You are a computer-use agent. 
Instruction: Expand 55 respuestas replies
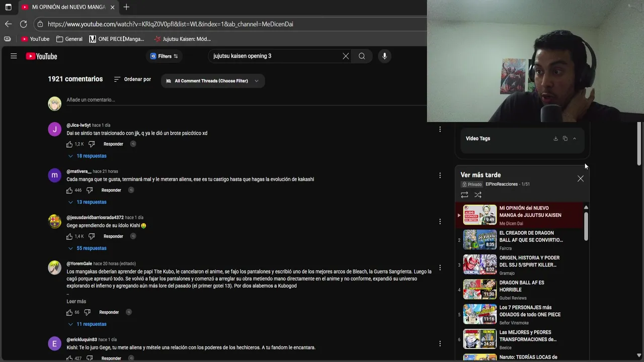coord(87,248)
